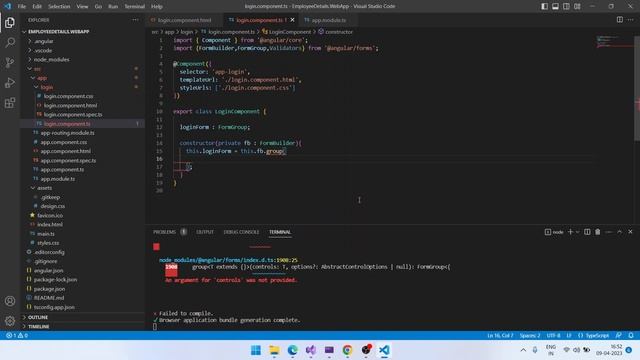This screenshot has height=360, width=640.
Task: Open View menu
Action: coord(82,7)
